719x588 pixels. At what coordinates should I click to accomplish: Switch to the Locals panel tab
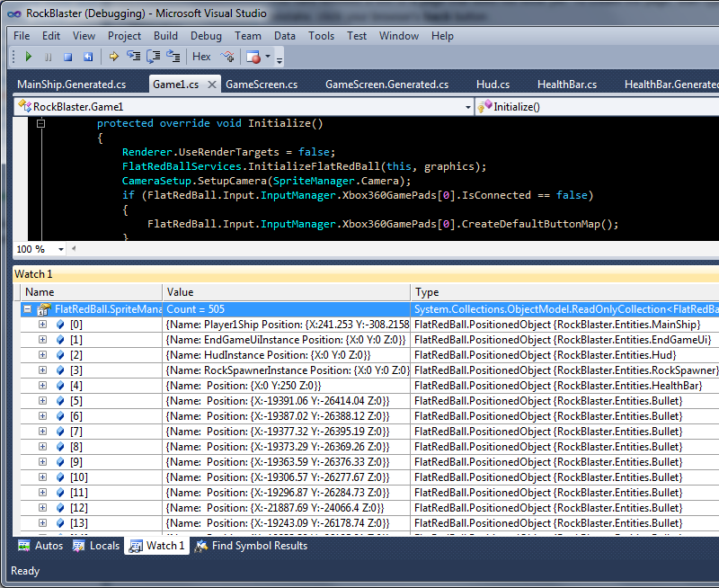[x=96, y=546]
